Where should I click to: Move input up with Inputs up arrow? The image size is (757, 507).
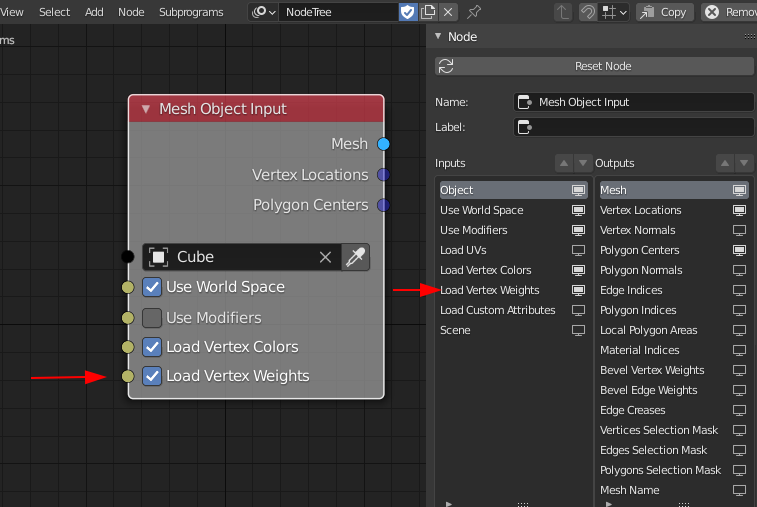coord(564,163)
